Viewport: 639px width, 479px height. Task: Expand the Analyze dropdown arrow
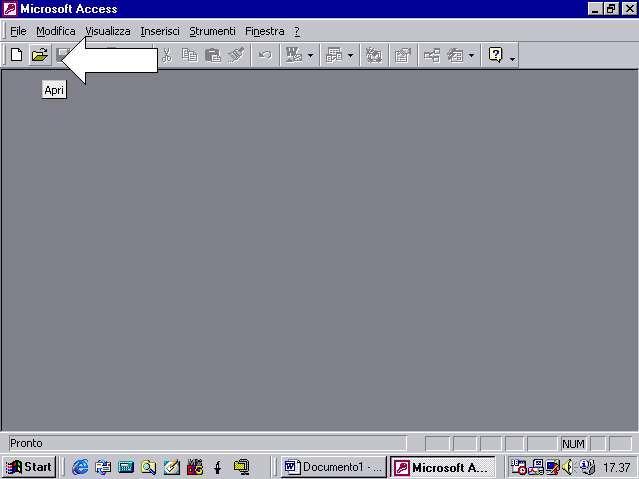tap(350, 55)
